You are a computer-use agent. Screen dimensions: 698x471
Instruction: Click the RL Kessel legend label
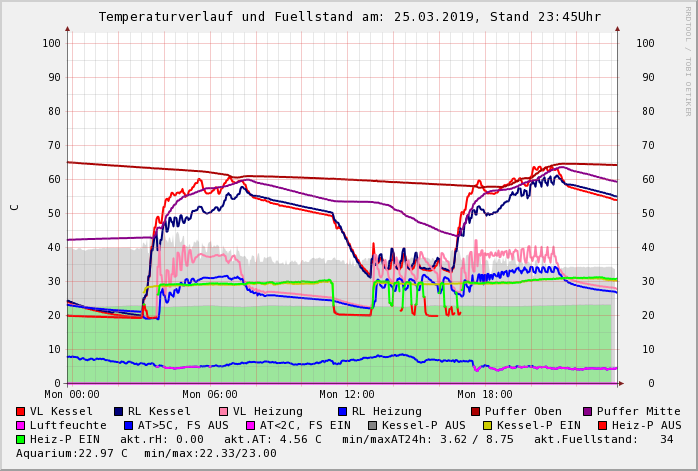tap(159, 411)
